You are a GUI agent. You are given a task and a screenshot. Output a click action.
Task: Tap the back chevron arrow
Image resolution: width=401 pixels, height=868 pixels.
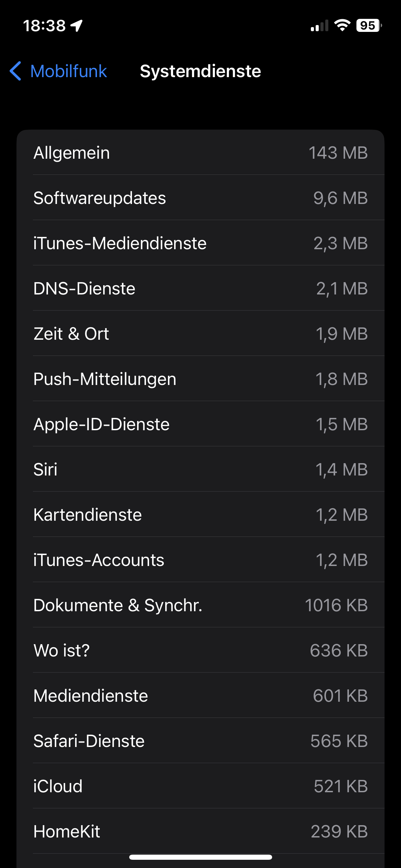coord(16,71)
